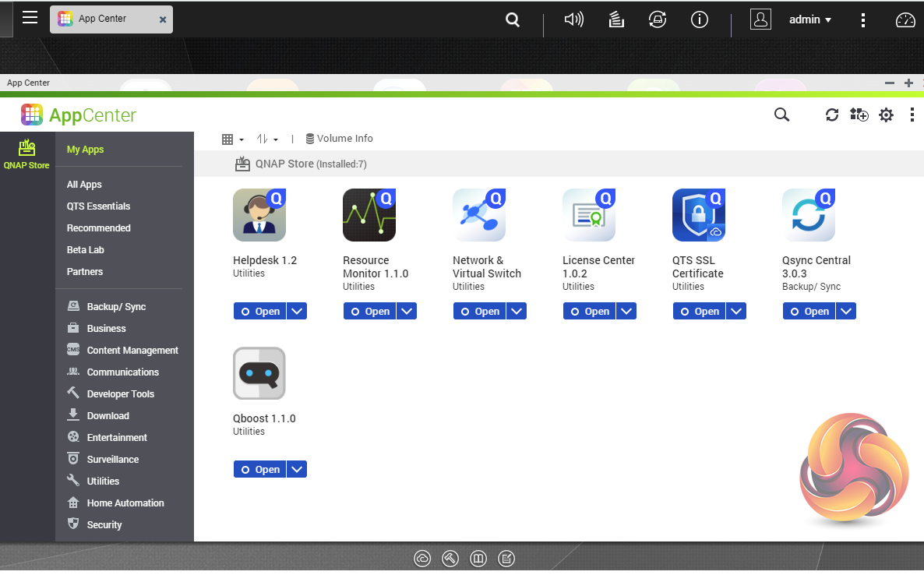Viewport: 924px width, 575px height.
Task: Click the admin user avatar icon
Action: click(x=760, y=19)
